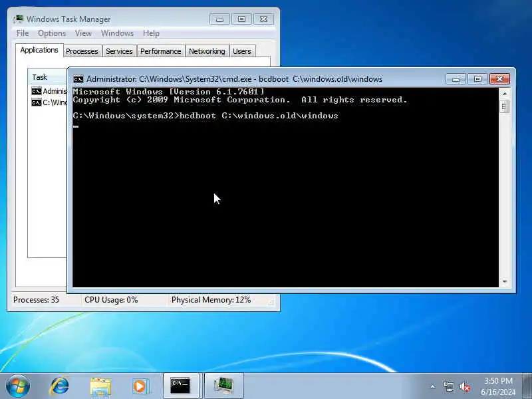Open the Start menu orb
This screenshot has width=532, height=399.
(x=18, y=386)
